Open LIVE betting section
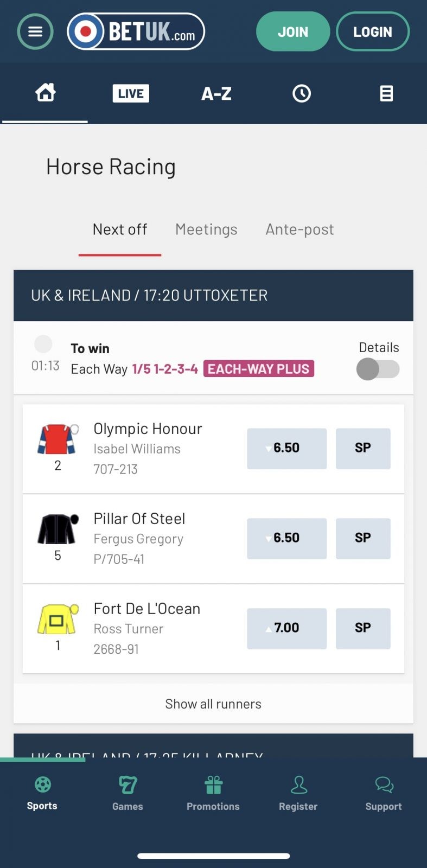Screen dimensions: 427x868 [131, 93]
